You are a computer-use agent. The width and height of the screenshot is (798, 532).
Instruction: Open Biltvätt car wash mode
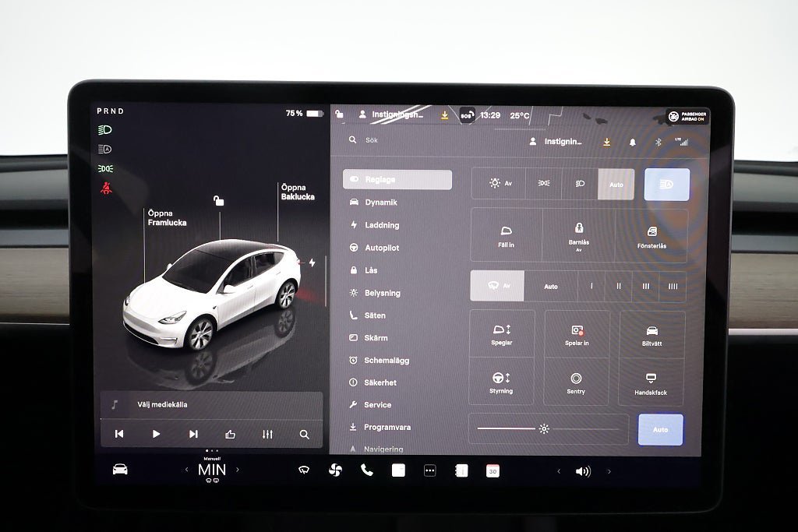(652, 333)
